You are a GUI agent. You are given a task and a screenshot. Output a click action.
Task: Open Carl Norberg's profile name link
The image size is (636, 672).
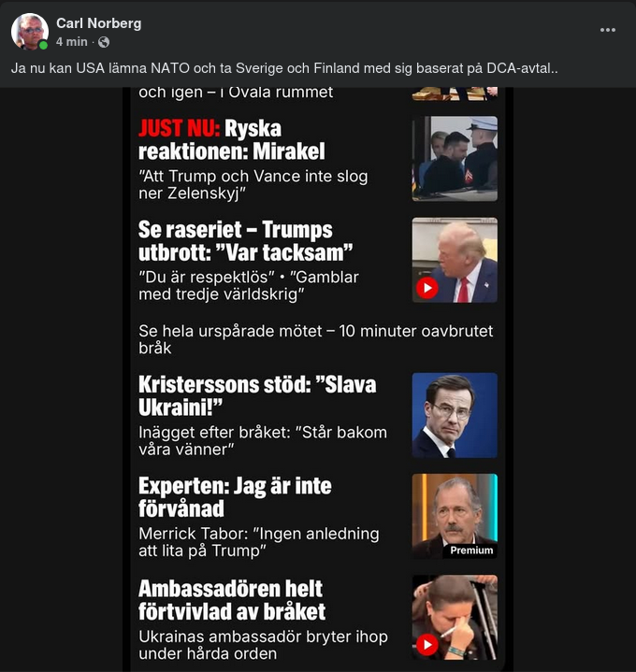[98, 22]
